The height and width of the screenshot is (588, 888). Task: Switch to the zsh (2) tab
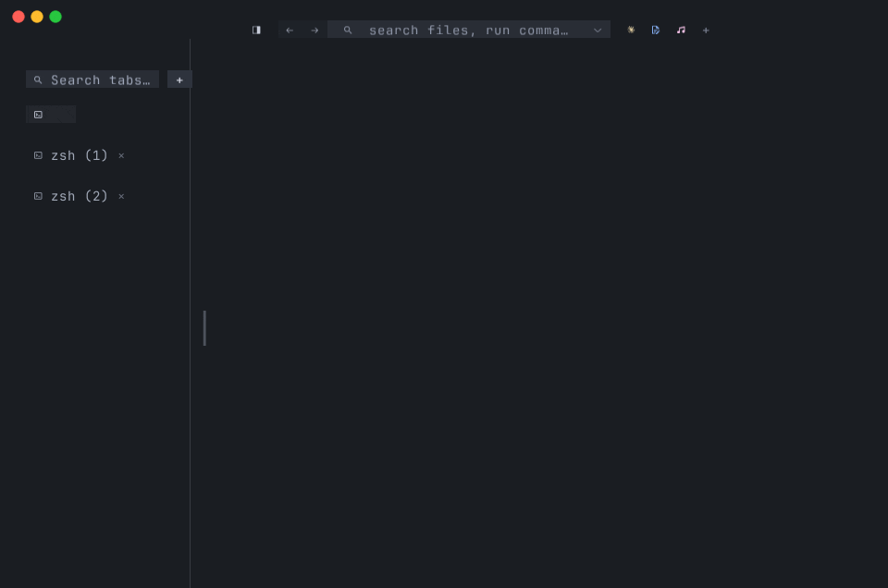(80, 196)
